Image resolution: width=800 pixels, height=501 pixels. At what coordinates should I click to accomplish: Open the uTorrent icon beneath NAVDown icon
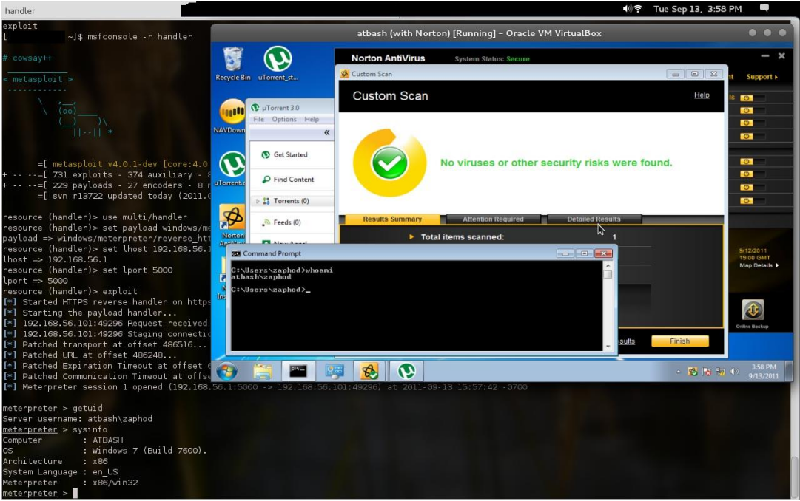coord(231,168)
